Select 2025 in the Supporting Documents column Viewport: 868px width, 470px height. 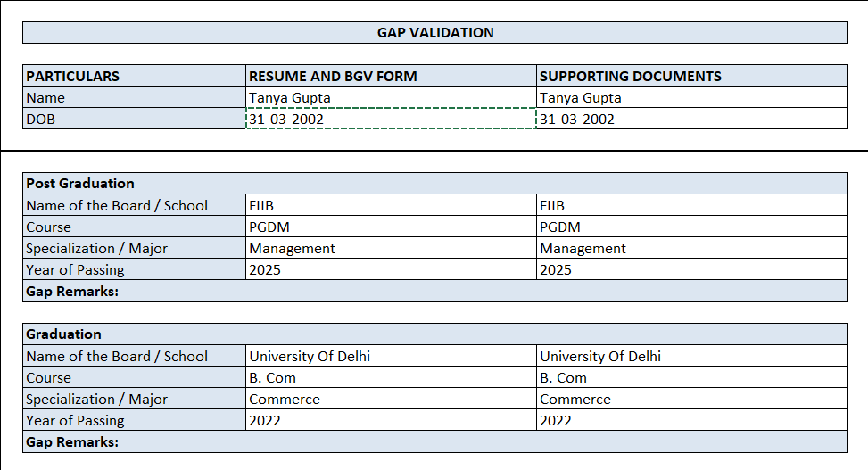[x=691, y=270]
